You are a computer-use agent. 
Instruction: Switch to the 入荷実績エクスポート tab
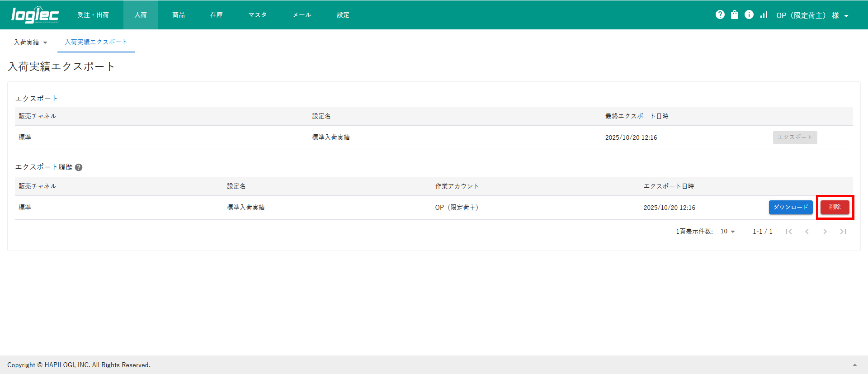(x=96, y=42)
